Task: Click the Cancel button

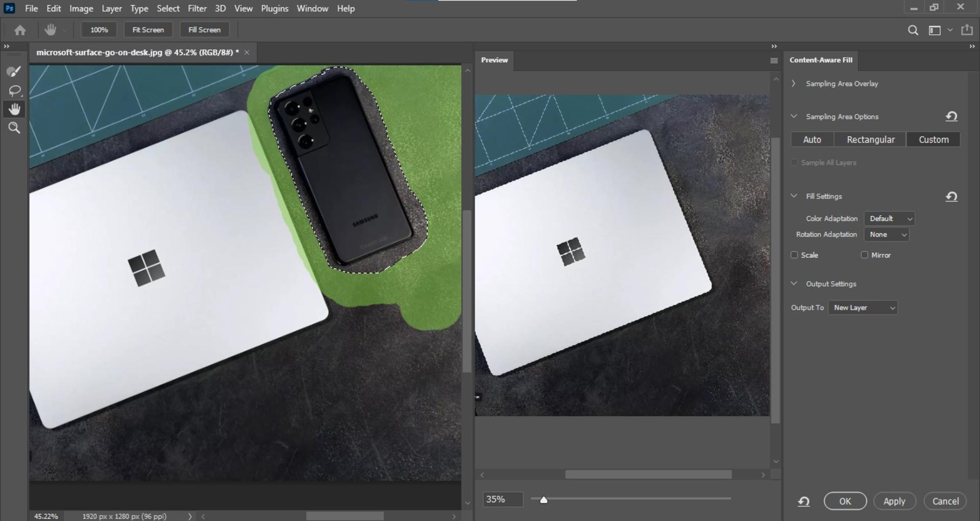Action: click(x=945, y=502)
